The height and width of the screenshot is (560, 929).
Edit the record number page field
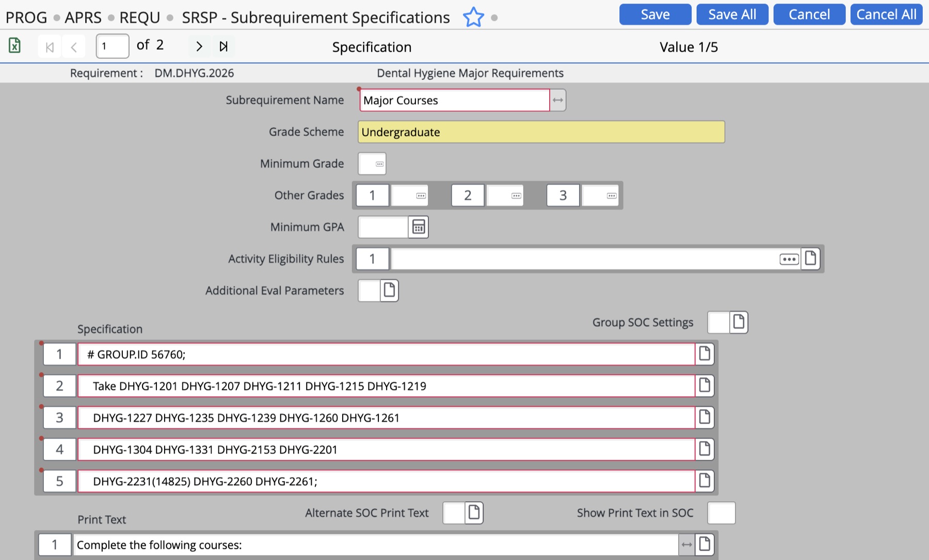(x=113, y=46)
